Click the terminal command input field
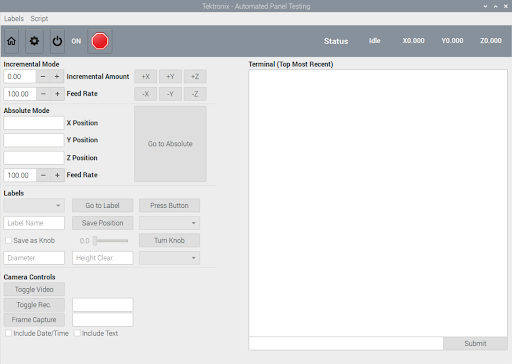Image resolution: width=512 pixels, height=364 pixels. coord(346,343)
